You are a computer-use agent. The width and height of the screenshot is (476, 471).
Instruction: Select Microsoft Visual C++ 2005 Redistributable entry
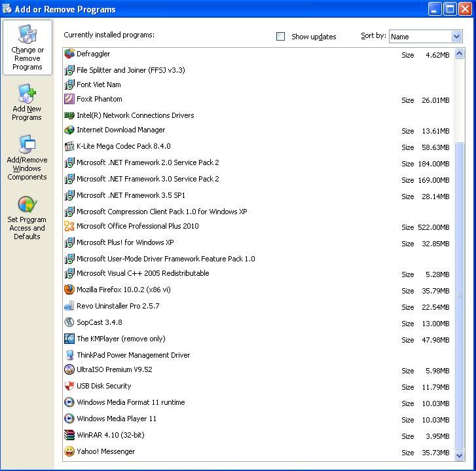143,273
